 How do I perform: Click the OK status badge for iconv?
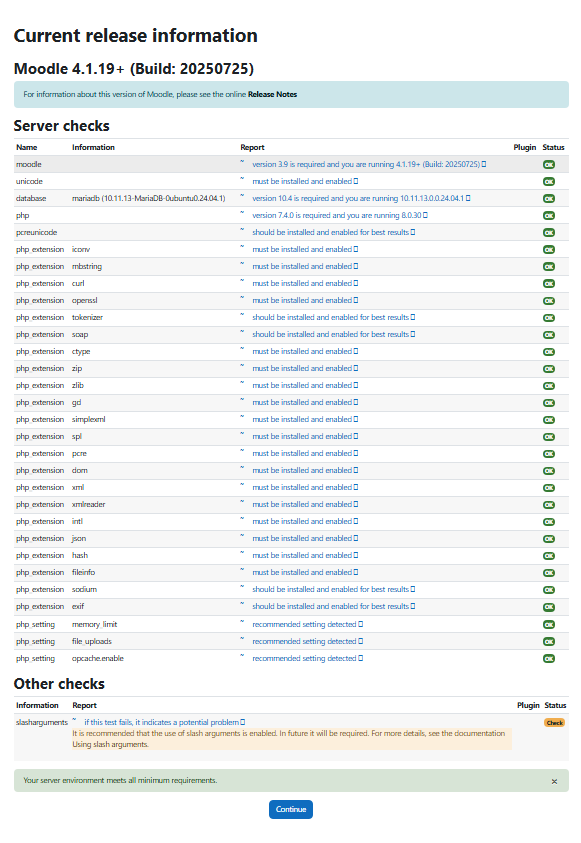pos(549,250)
